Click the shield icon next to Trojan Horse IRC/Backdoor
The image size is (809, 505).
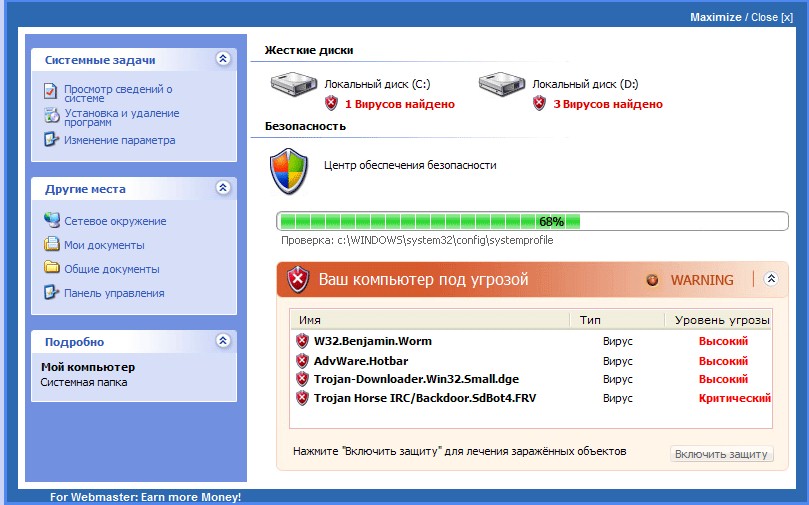click(302, 398)
